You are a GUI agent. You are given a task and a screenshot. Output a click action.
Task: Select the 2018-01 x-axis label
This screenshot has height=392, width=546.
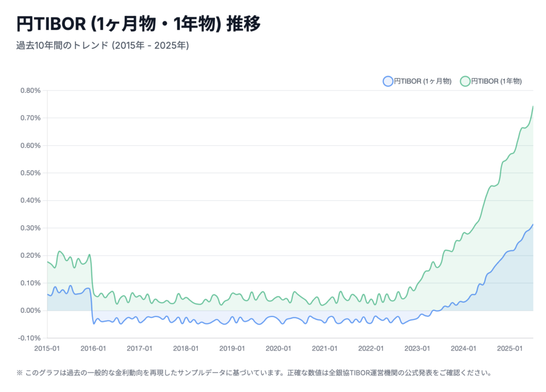tap(186, 348)
